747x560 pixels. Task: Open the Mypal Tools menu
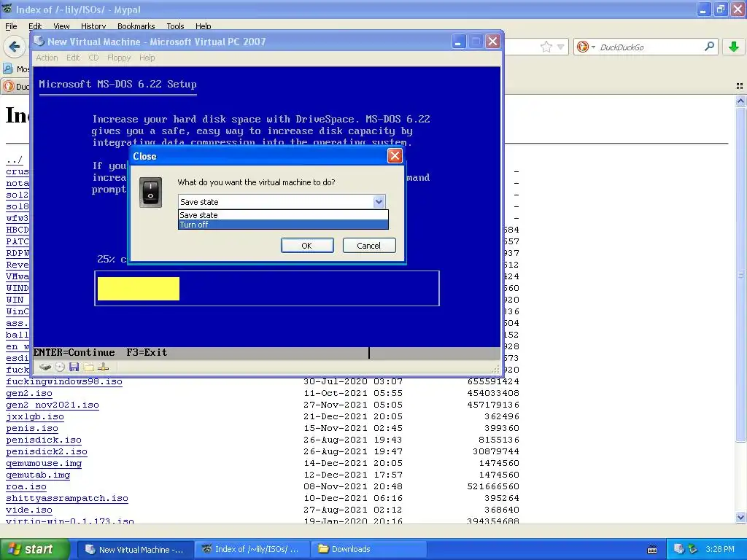point(175,26)
